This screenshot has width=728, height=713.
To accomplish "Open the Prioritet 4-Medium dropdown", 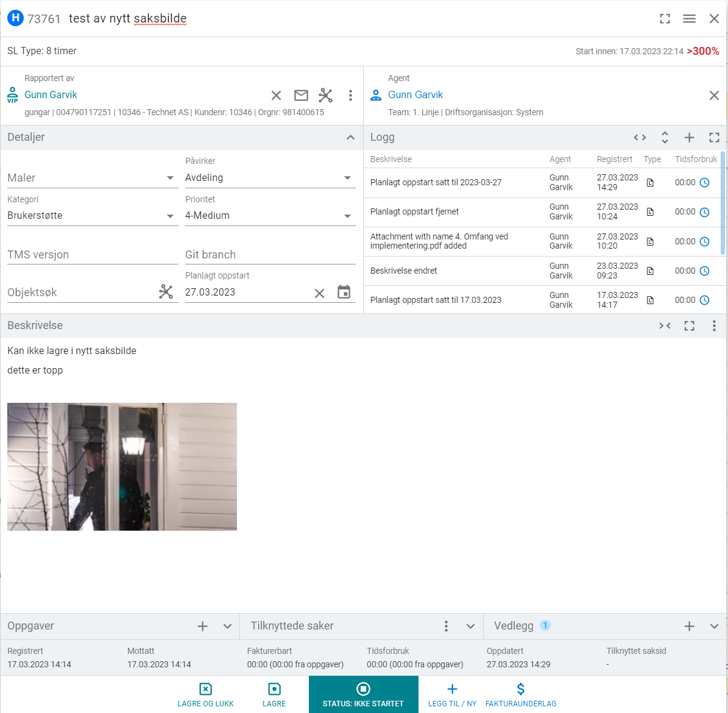I will (270, 216).
